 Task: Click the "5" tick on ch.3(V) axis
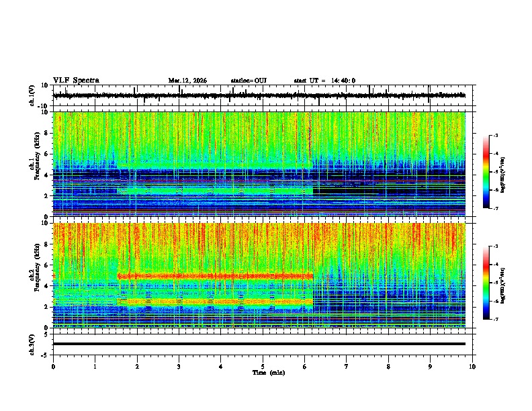click(46, 334)
